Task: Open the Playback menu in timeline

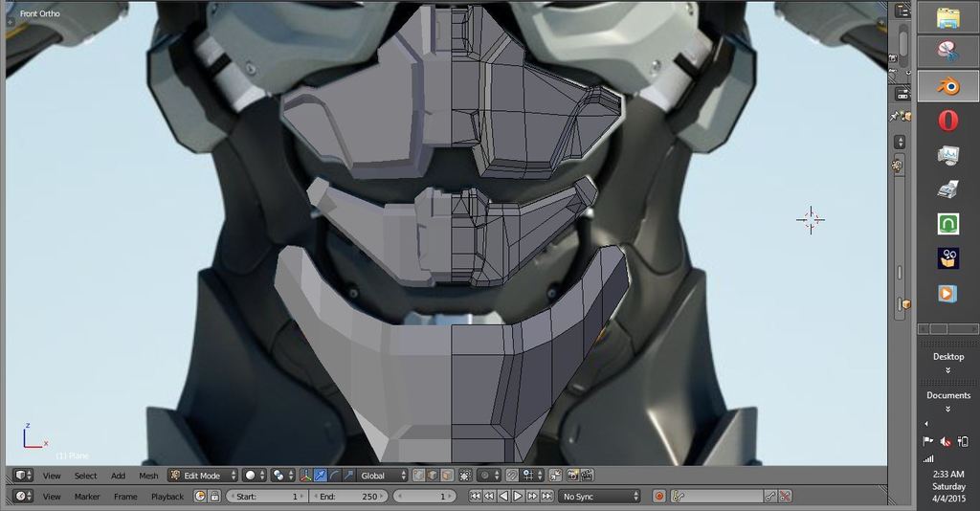Action: coord(167,497)
